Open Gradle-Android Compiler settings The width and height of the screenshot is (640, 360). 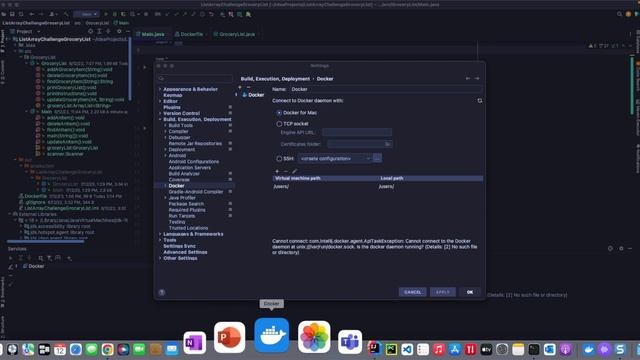tap(196, 192)
